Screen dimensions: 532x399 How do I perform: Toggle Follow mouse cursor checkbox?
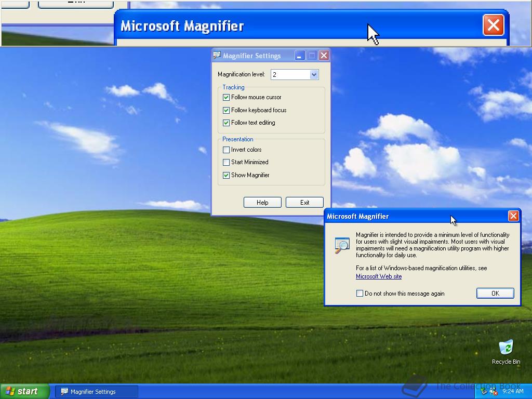pos(226,97)
